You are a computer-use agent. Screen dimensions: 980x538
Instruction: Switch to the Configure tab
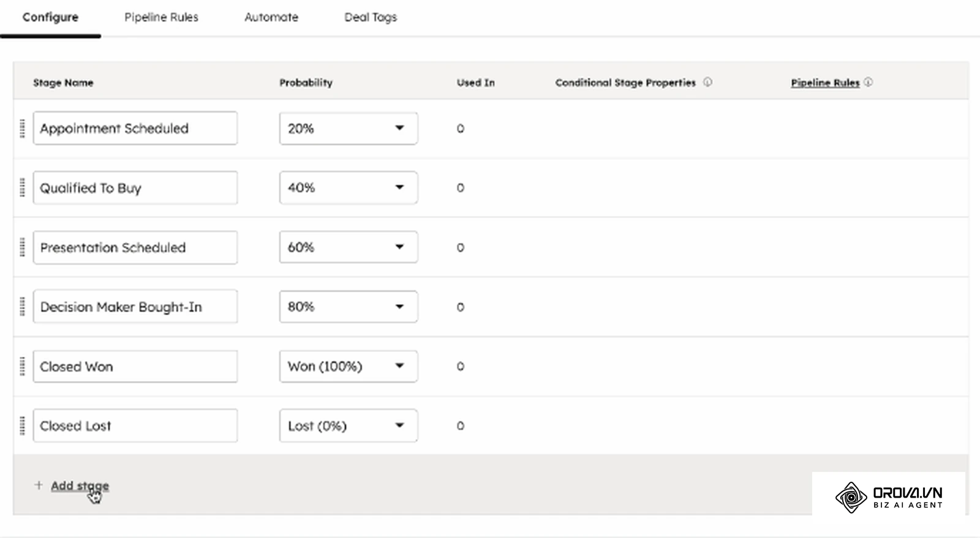50,17
